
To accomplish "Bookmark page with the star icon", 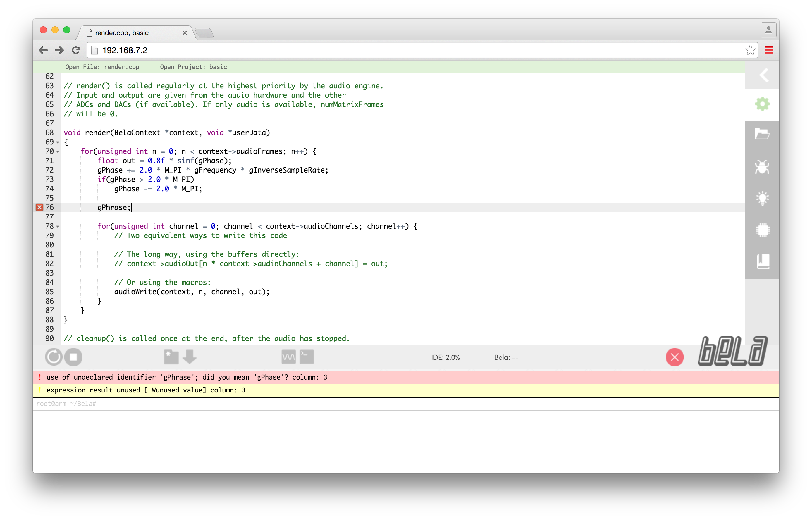I will tap(750, 50).
